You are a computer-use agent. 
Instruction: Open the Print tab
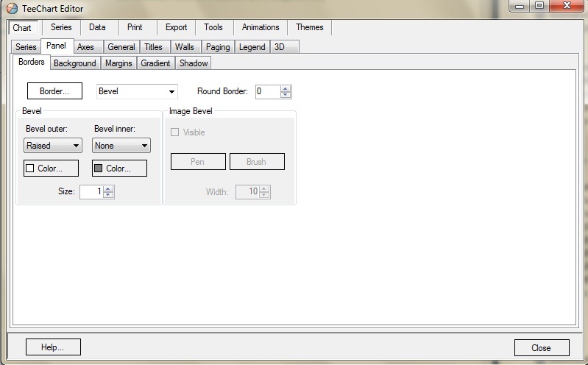click(x=135, y=27)
